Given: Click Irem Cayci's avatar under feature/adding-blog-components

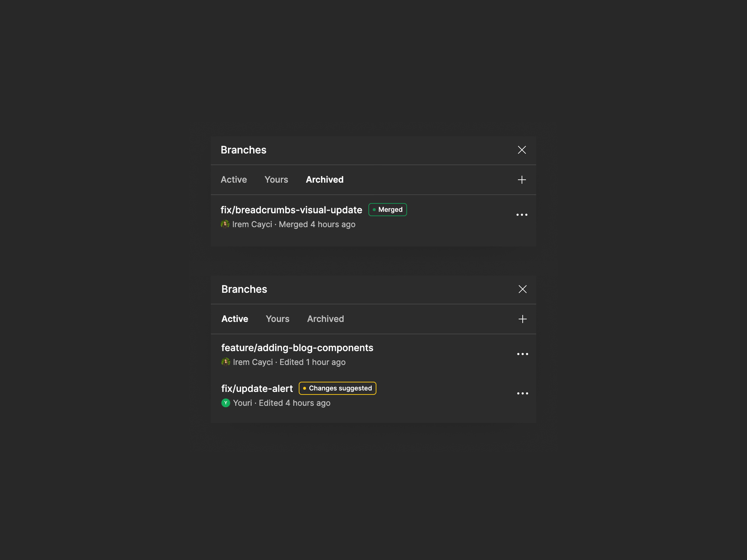Looking at the screenshot, I should tap(226, 362).
